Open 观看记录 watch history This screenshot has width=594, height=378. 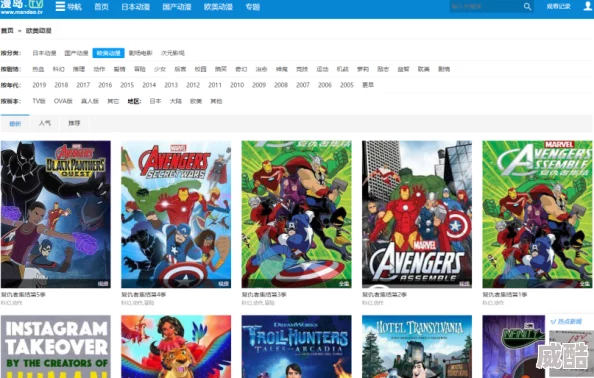(x=558, y=6)
